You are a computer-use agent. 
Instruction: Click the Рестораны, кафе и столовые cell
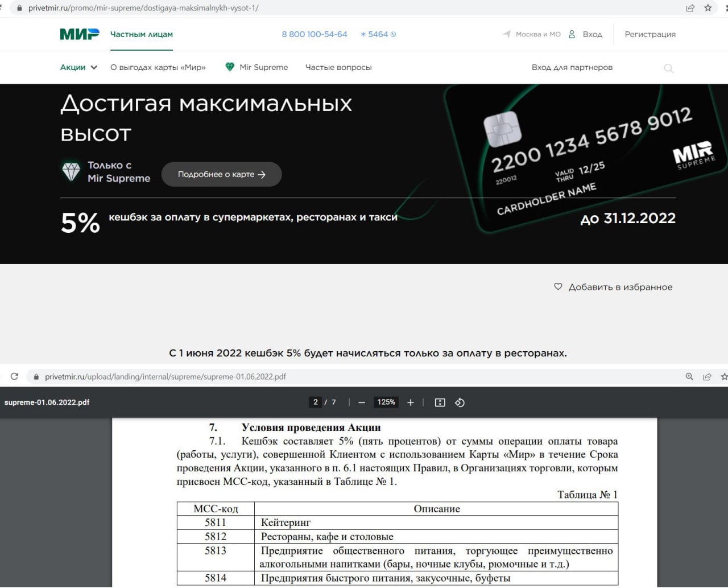437,537
